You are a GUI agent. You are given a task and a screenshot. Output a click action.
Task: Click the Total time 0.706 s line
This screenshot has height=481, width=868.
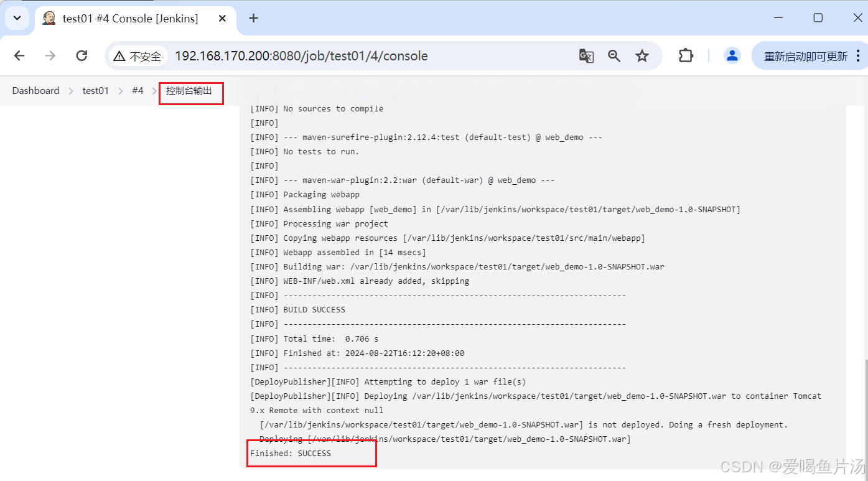click(x=314, y=339)
